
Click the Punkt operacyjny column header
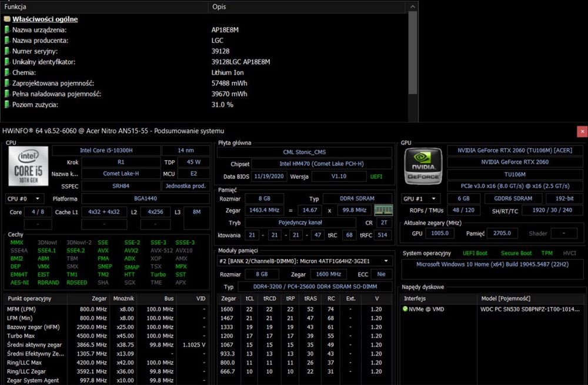(36, 298)
